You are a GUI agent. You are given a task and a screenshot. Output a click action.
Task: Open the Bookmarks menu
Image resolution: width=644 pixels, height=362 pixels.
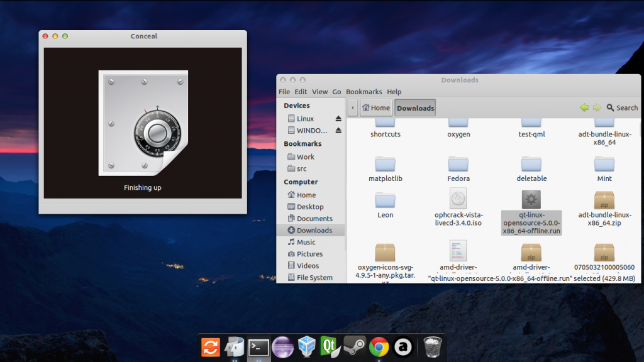point(364,92)
